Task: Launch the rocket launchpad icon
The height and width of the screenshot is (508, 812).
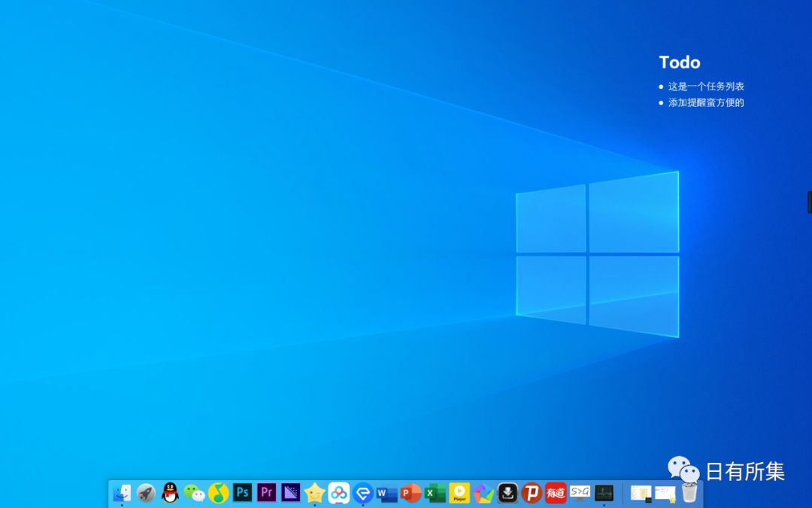Action: (144, 493)
